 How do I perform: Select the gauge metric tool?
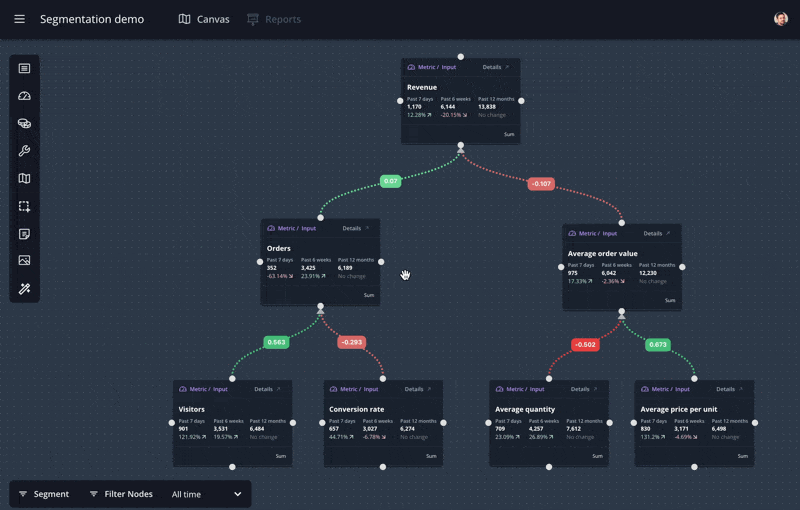pyautogui.click(x=24, y=96)
